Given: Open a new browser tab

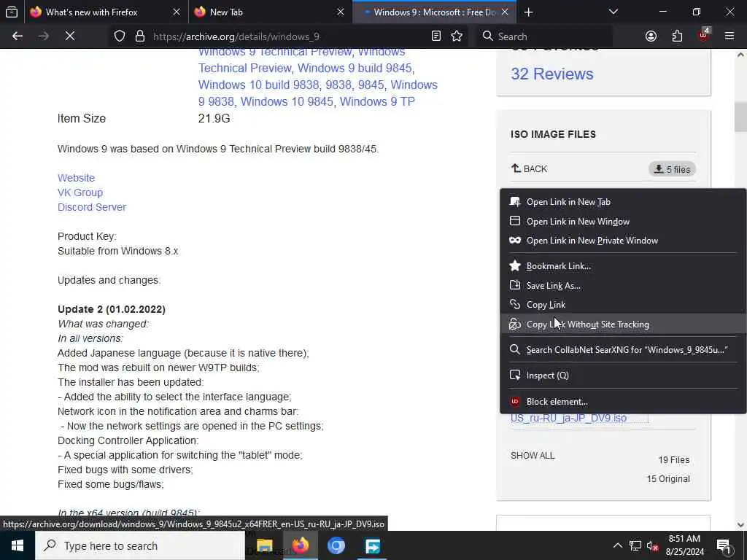Looking at the screenshot, I should pos(528,12).
